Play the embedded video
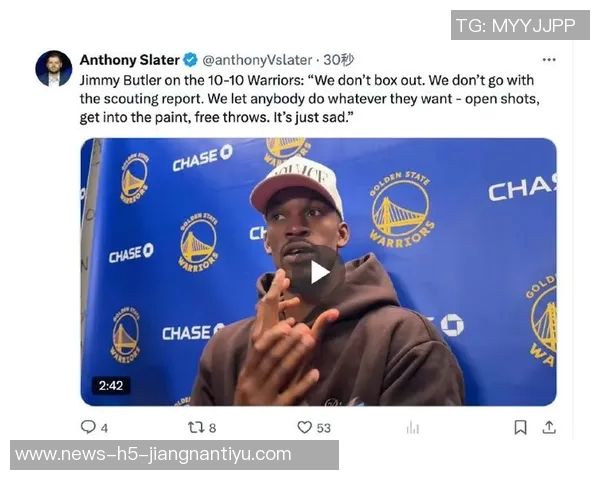The image size is (600, 480). [318, 273]
